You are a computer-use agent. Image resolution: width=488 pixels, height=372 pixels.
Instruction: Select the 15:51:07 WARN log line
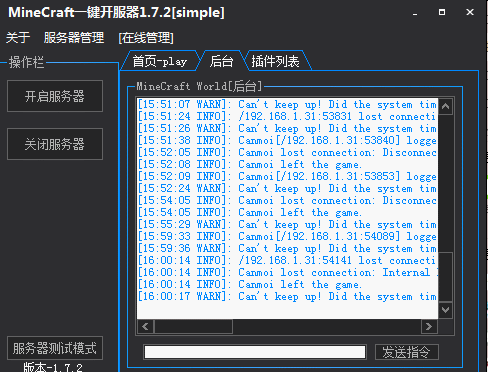pyautogui.click(x=287, y=104)
